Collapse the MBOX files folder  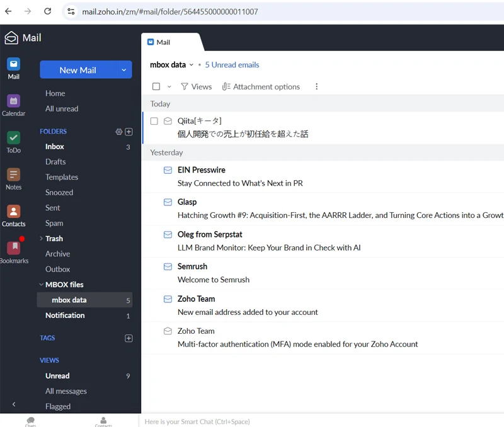click(42, 285)
